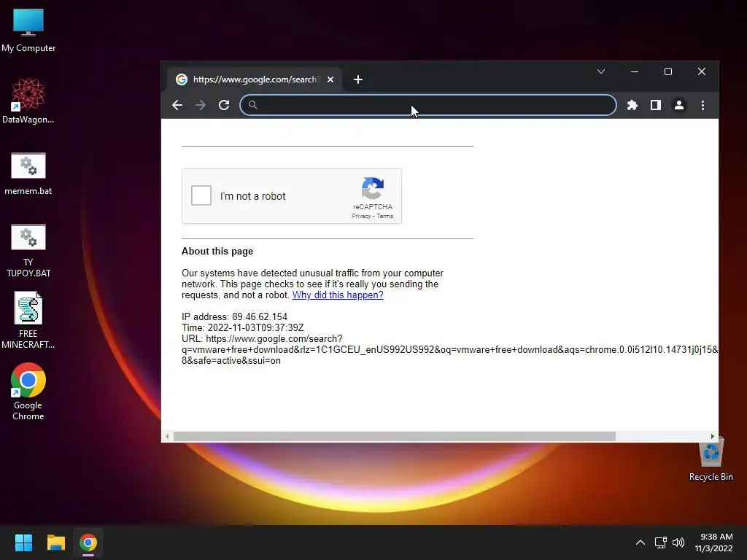Select the My Computer desktop icon
The height and width of the screenshot is (560, 747).
click(x=28, y=30)
